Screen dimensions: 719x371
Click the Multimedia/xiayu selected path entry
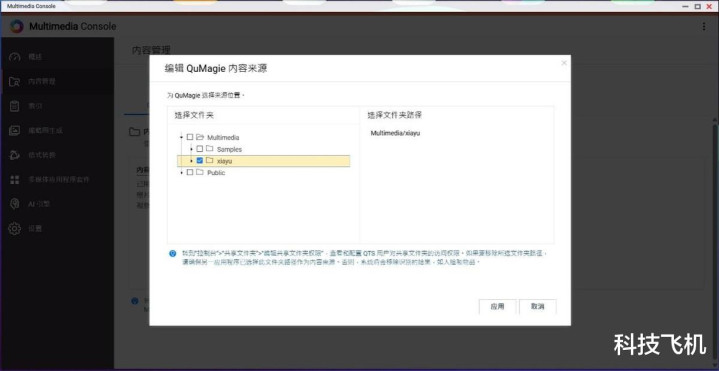pos(395,133)
